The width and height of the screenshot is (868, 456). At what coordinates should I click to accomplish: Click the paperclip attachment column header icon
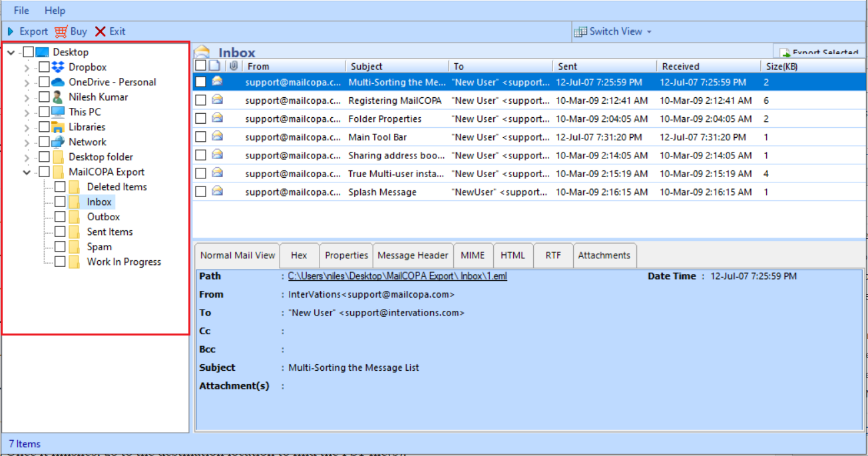[x=233, y=66]
